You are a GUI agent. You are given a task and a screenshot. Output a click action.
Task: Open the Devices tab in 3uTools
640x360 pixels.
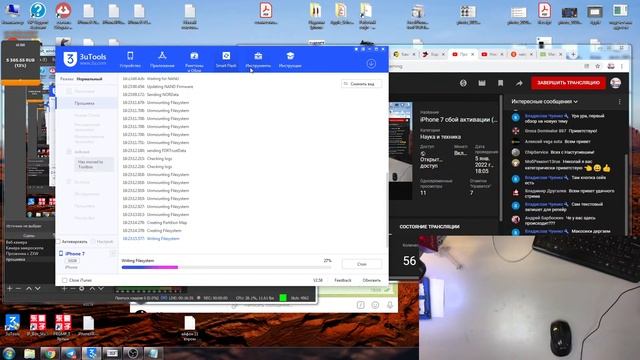point(130,60)
